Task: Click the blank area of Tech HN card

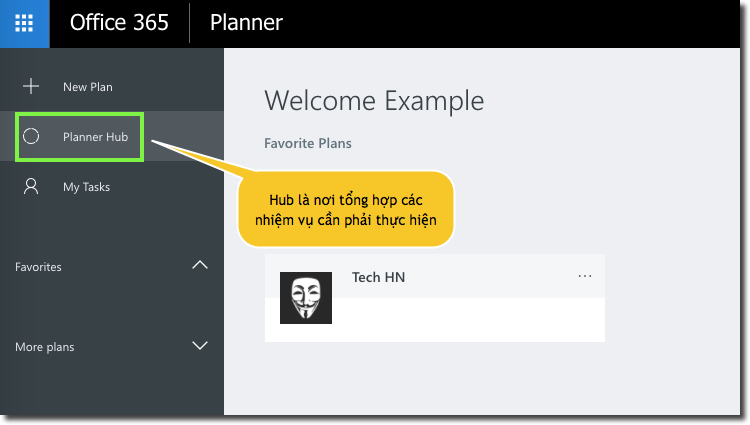Action: point(470,320)
